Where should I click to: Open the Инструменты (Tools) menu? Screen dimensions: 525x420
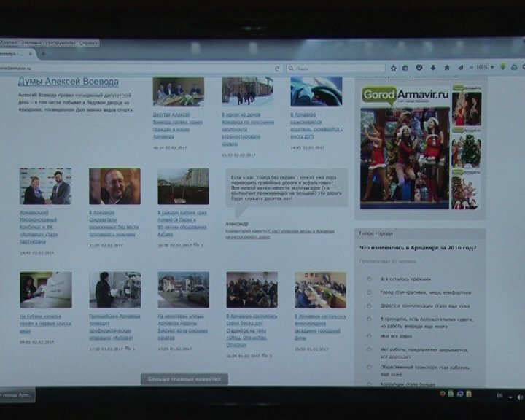click(61, 43)
